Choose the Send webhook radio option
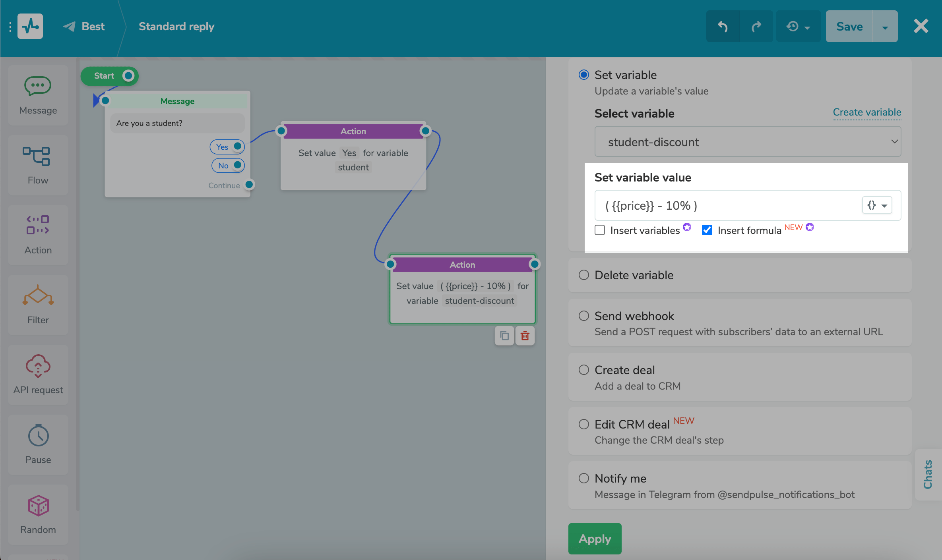The width and height of the screenshot is (942, 560). pyautogui.click(x=584, y=316)
